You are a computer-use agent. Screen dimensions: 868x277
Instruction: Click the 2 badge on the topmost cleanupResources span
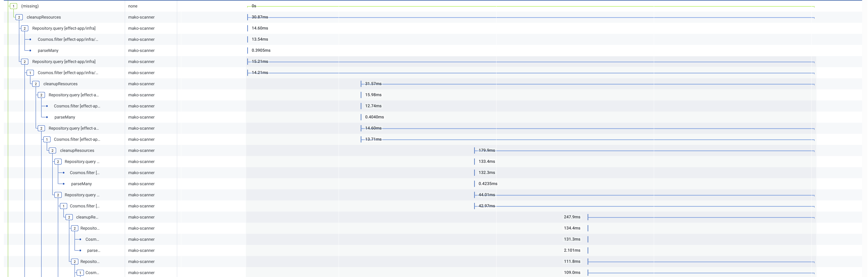[x=19, y=17]
